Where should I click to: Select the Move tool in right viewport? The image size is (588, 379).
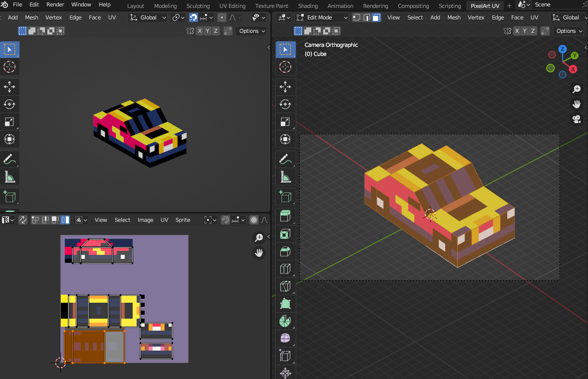pos(285,87)
